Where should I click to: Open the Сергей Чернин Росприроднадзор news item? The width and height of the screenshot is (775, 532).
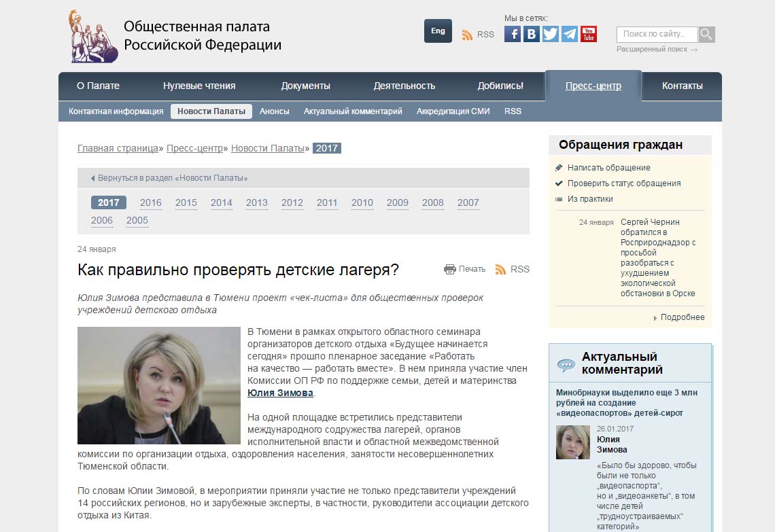click(x=658, y=258)
